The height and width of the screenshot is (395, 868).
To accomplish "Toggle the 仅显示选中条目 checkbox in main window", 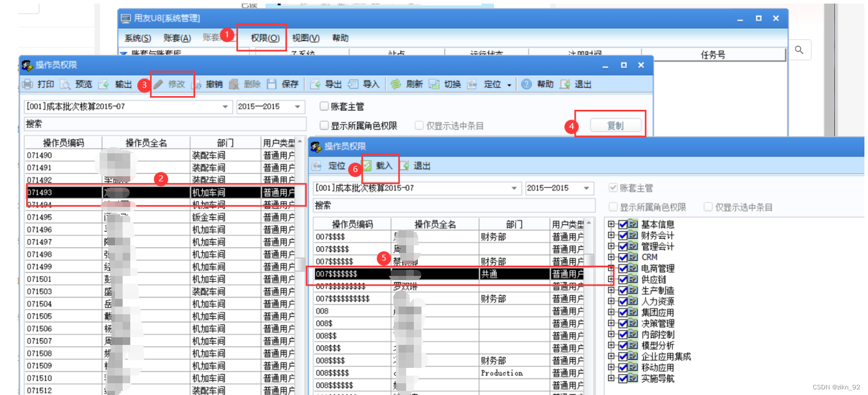I will (419, 126).
